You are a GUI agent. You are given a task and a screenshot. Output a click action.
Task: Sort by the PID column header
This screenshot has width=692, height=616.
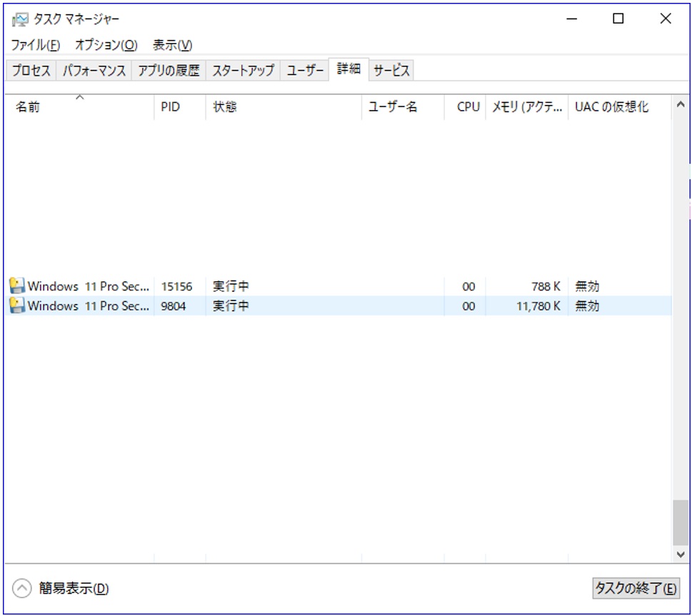tap(180, 107)
